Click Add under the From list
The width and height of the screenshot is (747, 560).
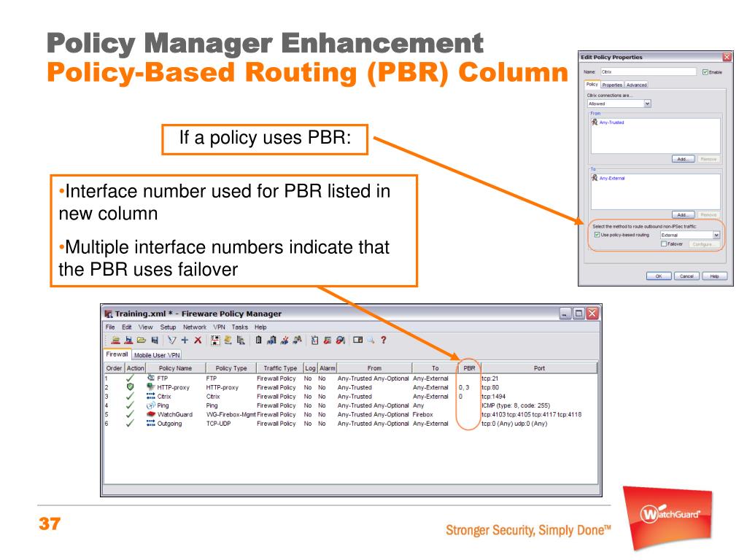[683, 159]
